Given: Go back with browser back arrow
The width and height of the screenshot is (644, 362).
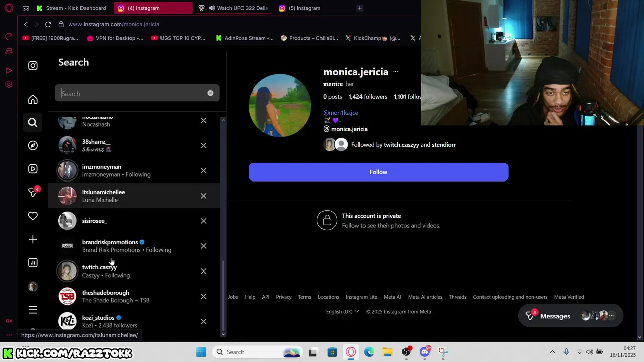Looking at the screenshot, I should point(26,24).
